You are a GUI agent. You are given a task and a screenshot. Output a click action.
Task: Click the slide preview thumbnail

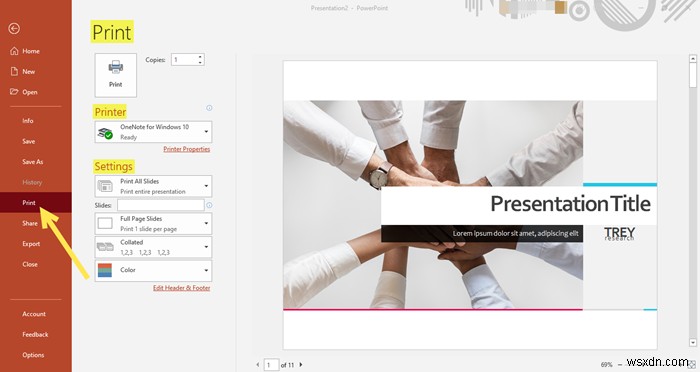(470, 205)
